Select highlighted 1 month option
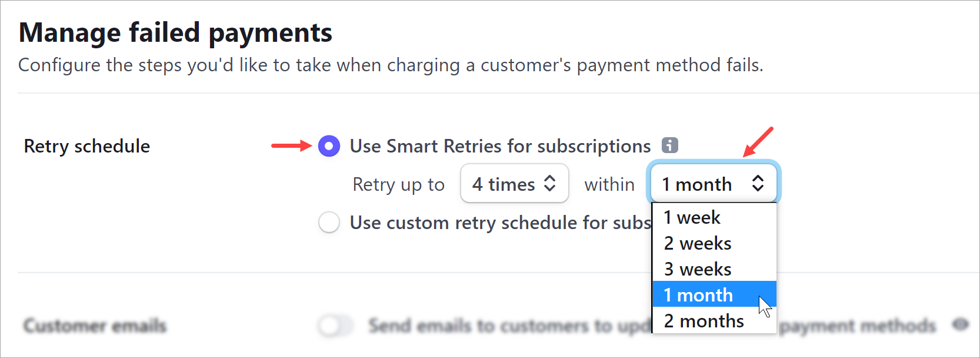This screenshot has height=358, width=980. 714,294
